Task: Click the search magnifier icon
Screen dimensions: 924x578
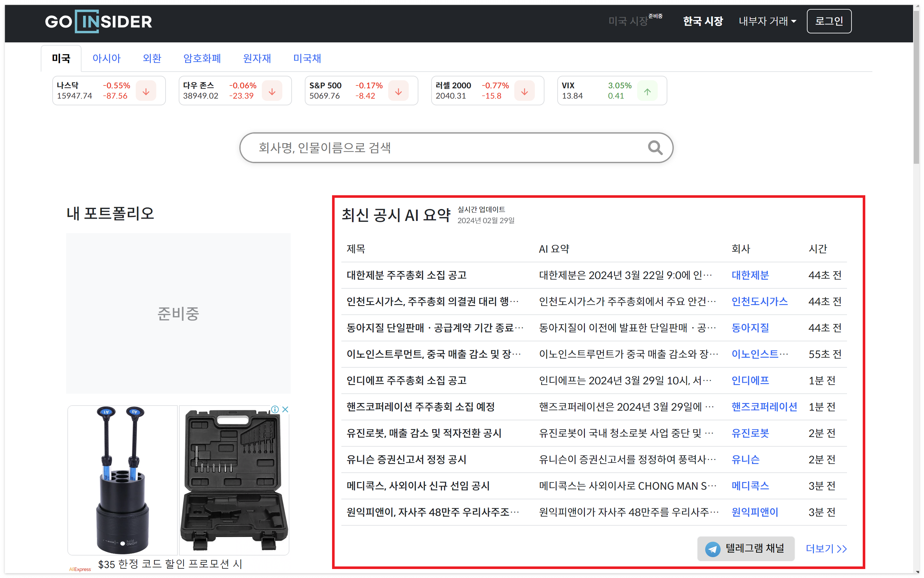Action: (655, 148)
